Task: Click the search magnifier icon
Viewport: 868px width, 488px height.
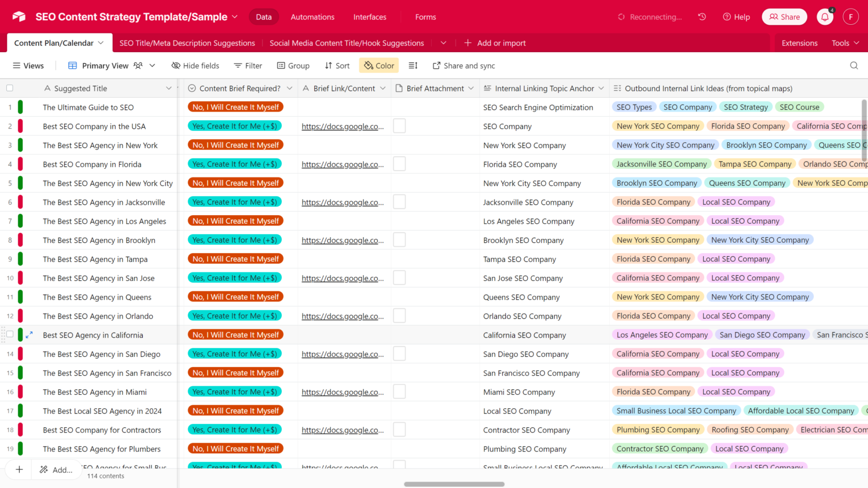Action: click(854, 65)
